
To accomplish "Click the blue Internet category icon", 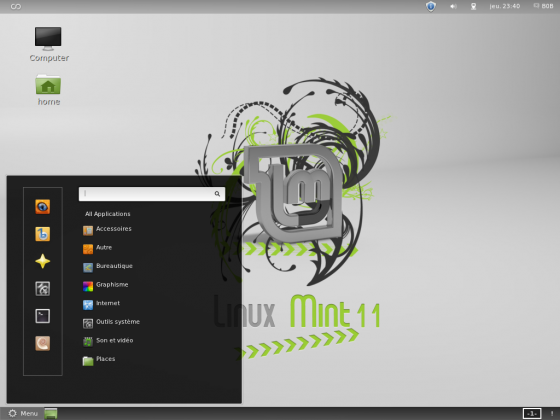I will point(88,305).
